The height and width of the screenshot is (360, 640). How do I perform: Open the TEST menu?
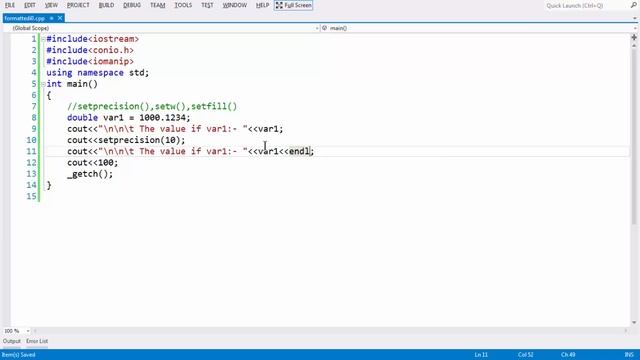point(207,5)
